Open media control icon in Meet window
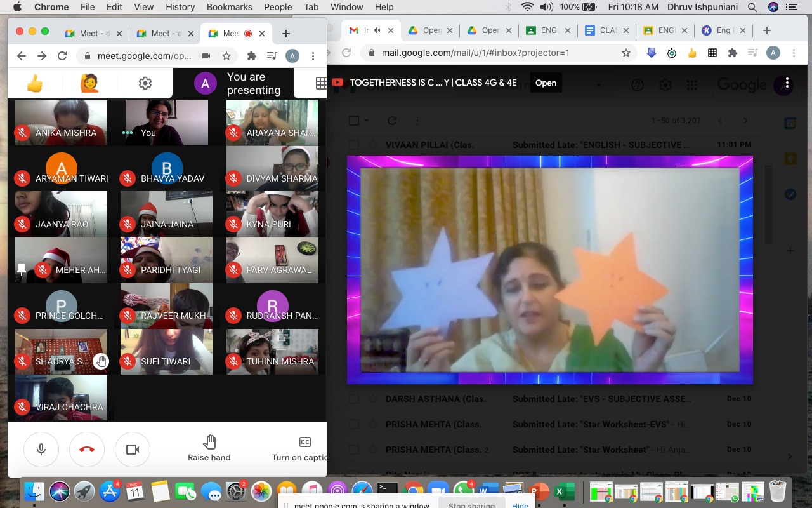812x508 pixels. (272, 56)
